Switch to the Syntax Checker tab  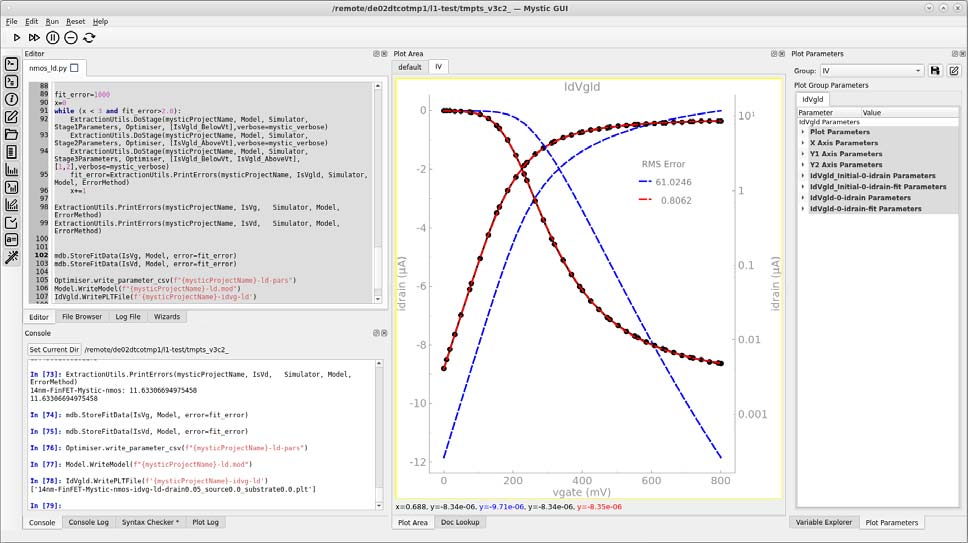tap(150, 522)
